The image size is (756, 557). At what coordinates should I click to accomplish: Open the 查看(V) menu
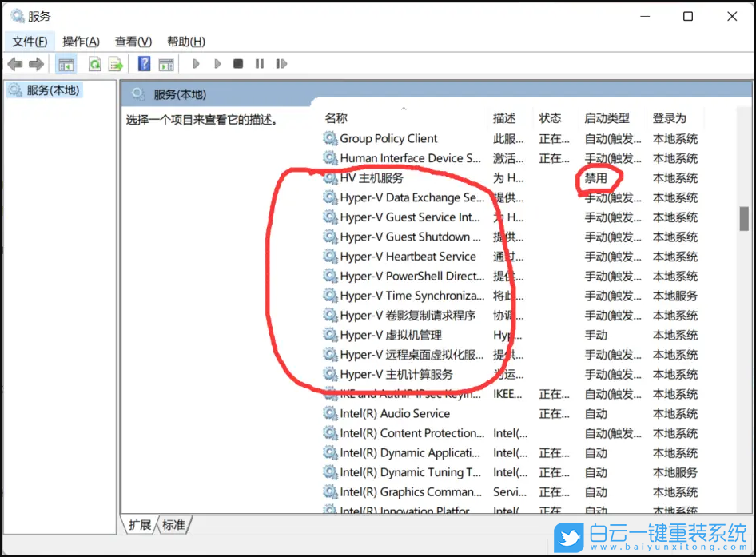click(133, 41)
